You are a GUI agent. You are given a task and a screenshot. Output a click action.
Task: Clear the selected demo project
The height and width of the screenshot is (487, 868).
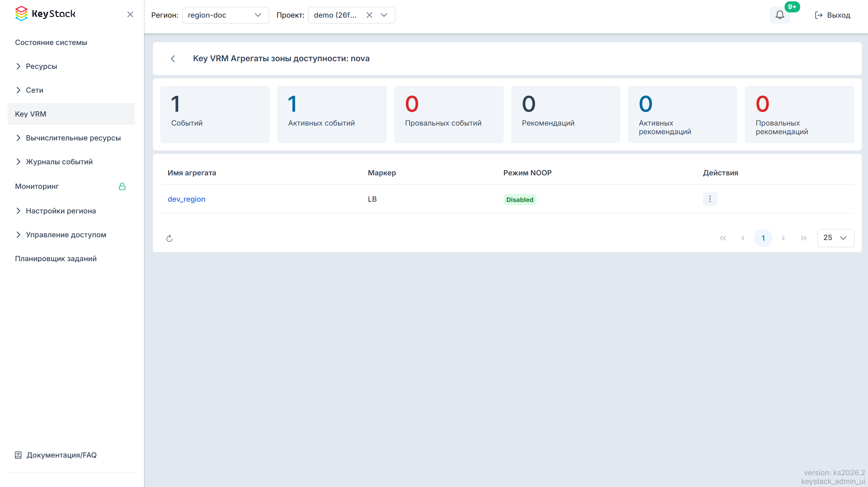(x=369, y=15)
